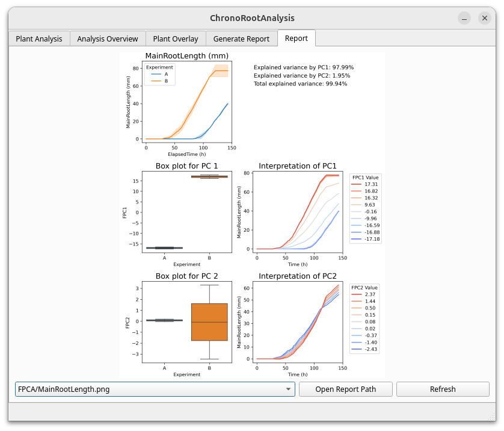Viewport: 504px width, 431px height.
Task: Switch to the Plant Analysis tab
Action: [39, 39]
